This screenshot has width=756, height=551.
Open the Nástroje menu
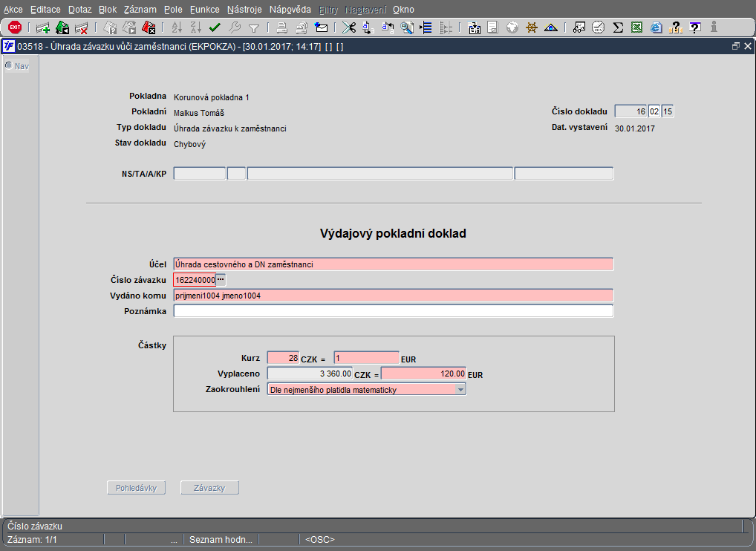point(244,9)
